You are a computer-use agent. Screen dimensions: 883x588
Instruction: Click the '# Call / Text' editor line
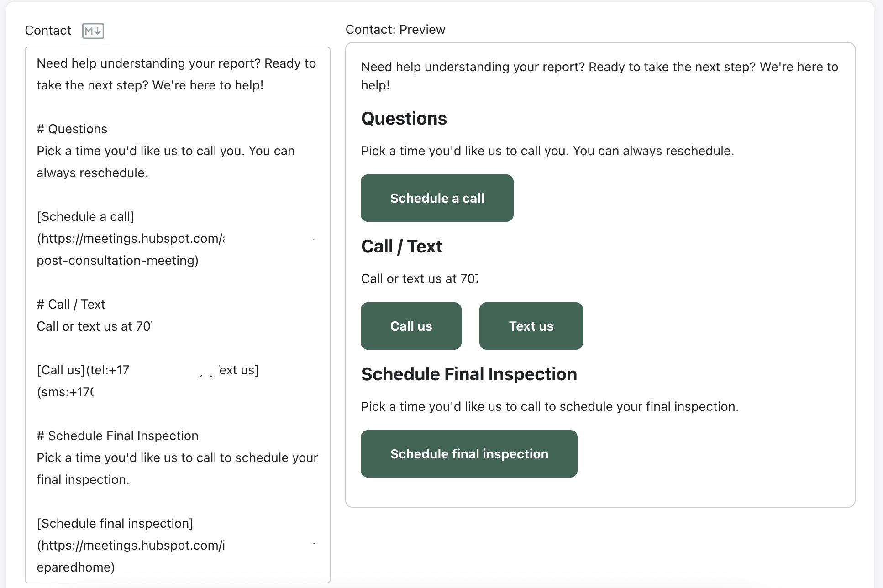click(71, 304)
